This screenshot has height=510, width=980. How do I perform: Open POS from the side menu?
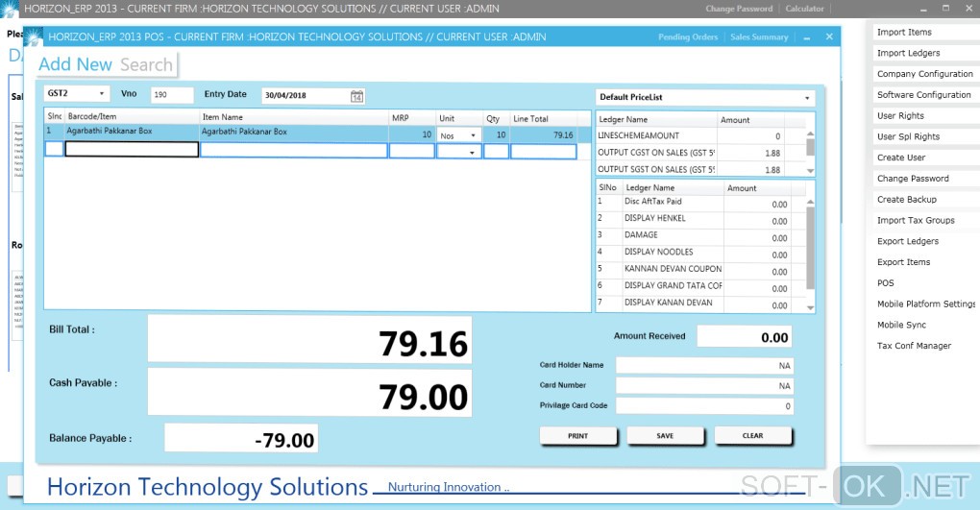(886, 283)
